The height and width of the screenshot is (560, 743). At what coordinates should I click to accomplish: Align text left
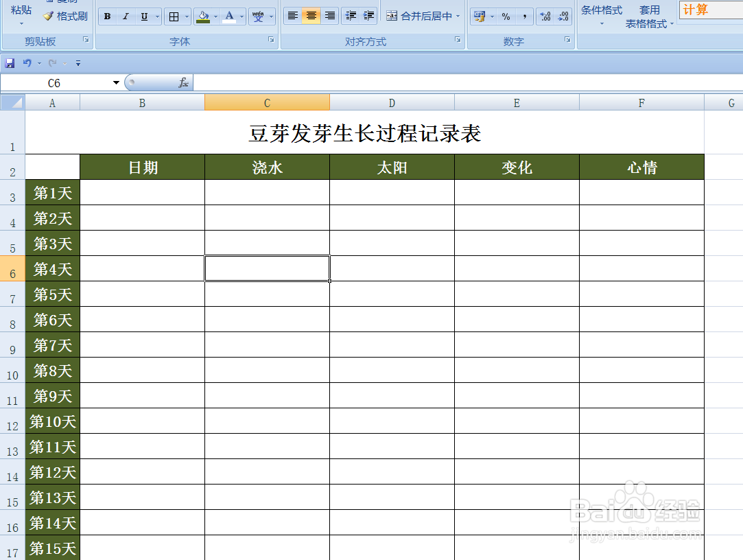click(293, 16)
